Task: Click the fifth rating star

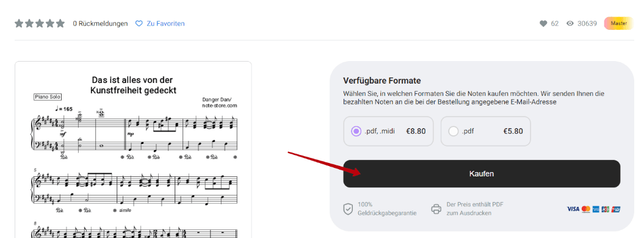Action: coord(60,23)
